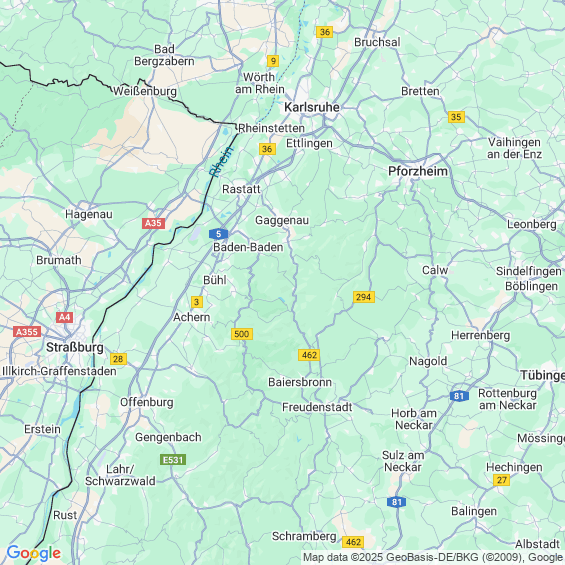Click the green E531 route shield
The width and height of the screenshot is (565, 565).
pyautogui.click(x=173, y=460)
